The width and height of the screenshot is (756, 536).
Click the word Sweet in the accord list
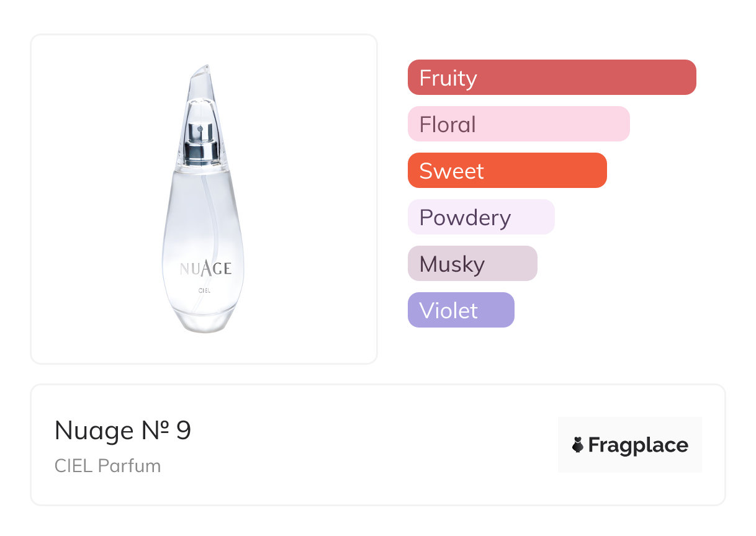click(x=451, y=171)
